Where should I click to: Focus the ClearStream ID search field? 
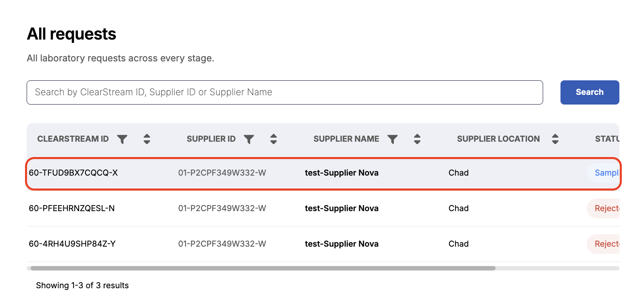click(x=285, y=92)
